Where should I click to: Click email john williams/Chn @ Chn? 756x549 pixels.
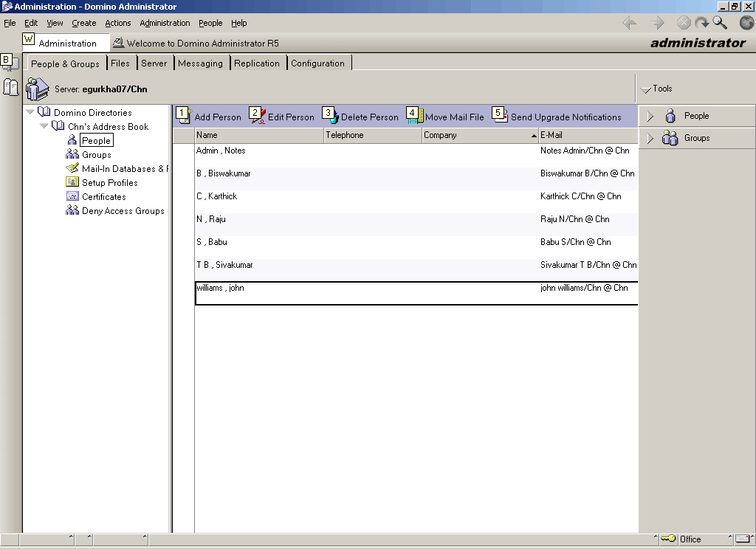coord(584,288)
